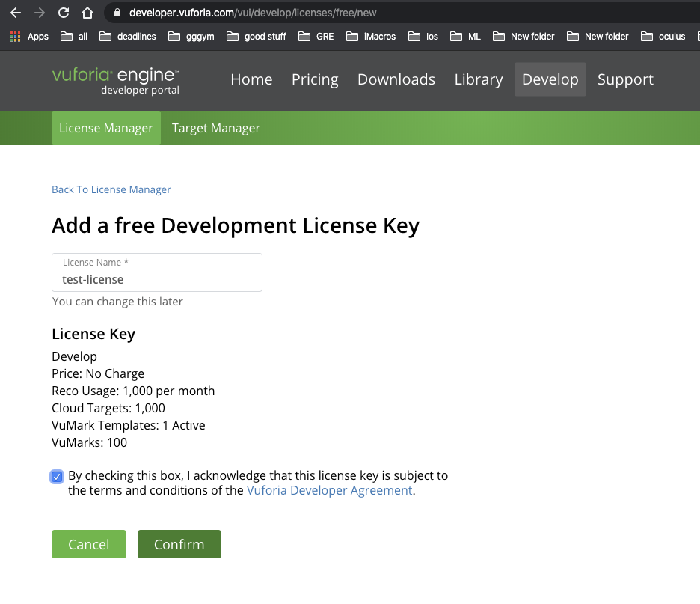The height and width of the screenshot is (604, 700).
Task: Click the browser forward arrow
Action: tap(40, 13)
